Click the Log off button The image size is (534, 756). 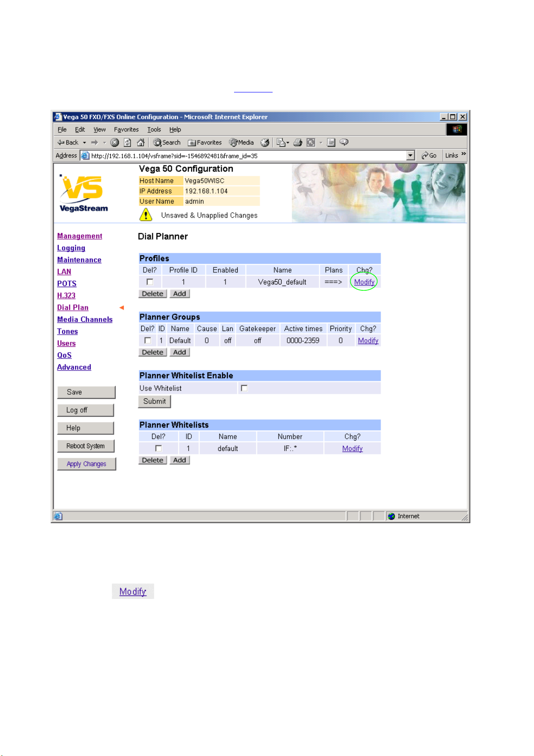(85, 410)
